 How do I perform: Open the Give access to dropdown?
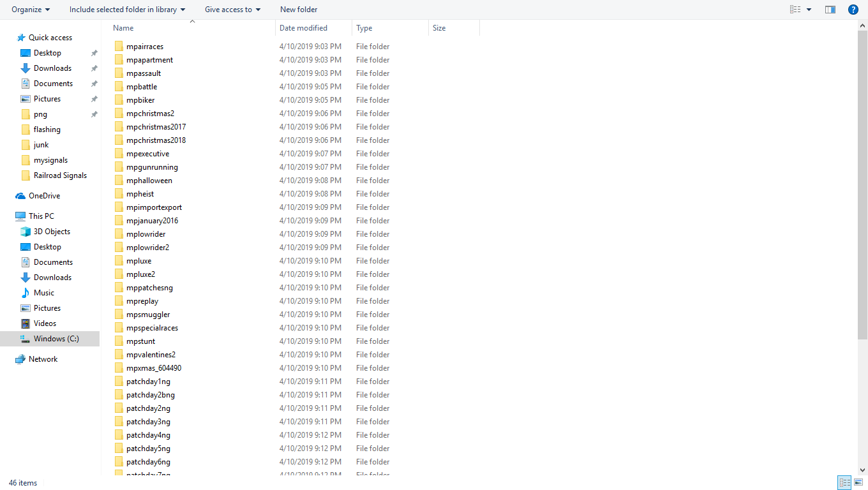pos(233,10)
